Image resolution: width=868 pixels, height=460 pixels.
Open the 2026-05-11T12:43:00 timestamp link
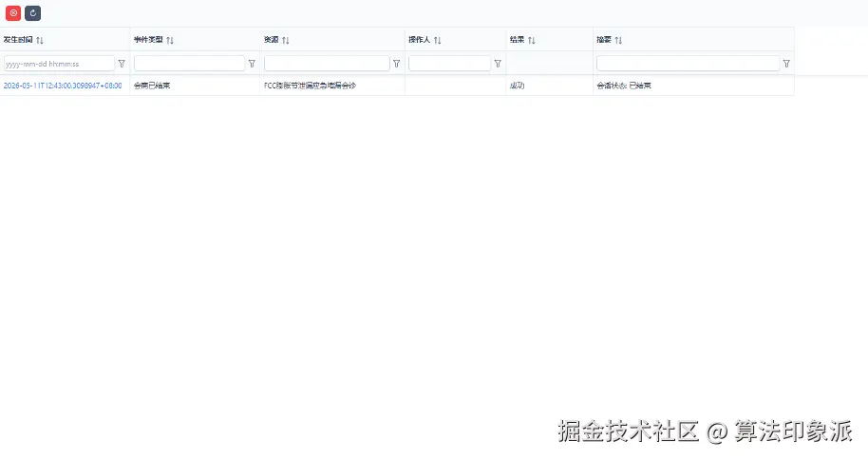63,86
